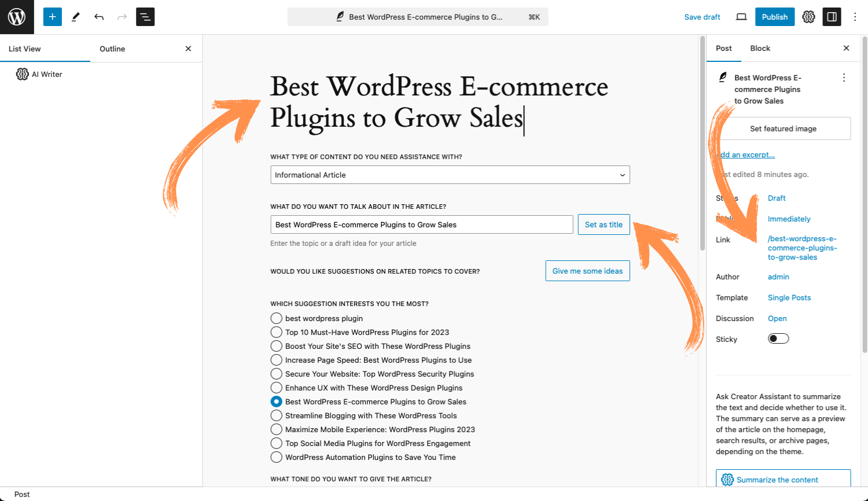Open the block inserter plus button
This screenshot has width=868, height=501.
tap(52, 17)
